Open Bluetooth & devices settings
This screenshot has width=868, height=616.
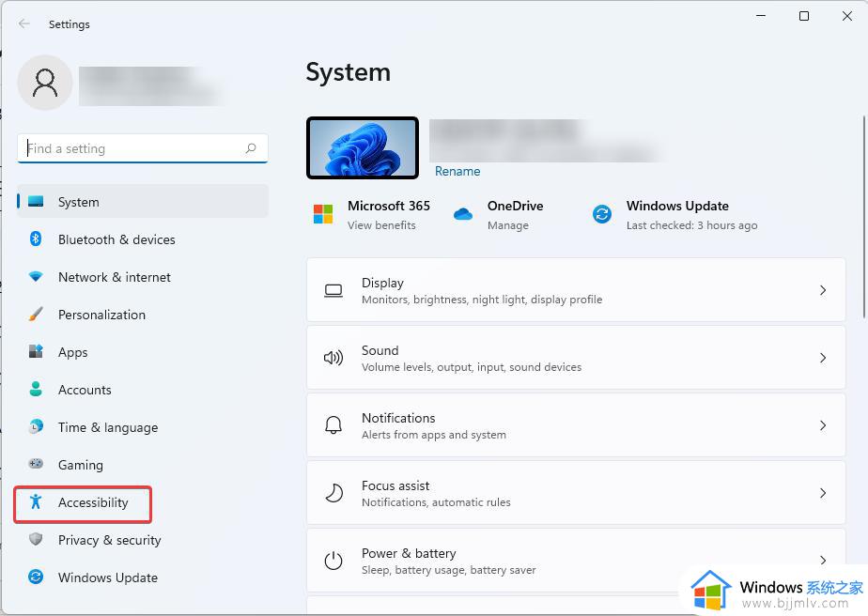tap(116, 239)
